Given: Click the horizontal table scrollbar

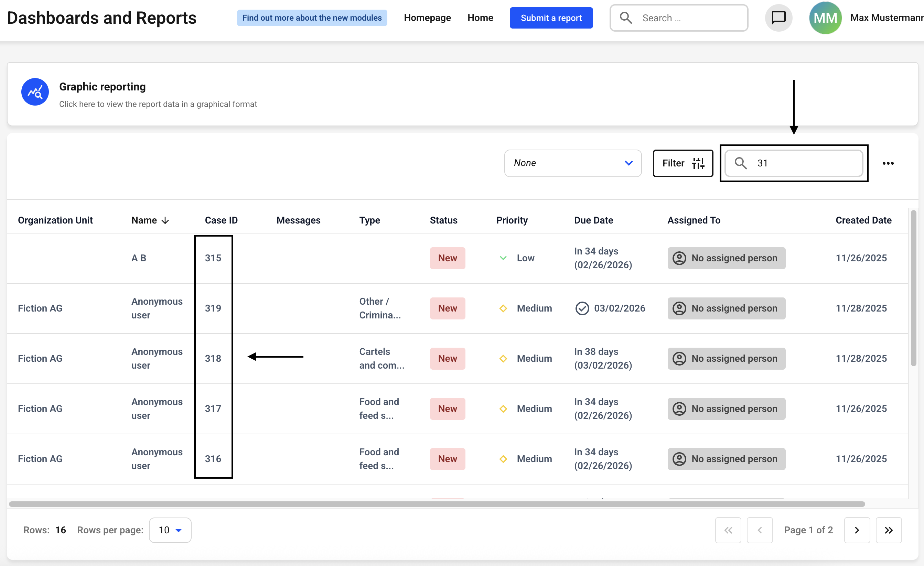Looking at the screenshot, I should click(x=437, y=504).
